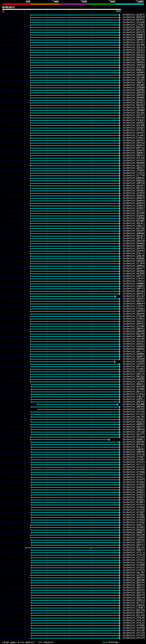Open hit UniRef100_P34824
Viewport: 146px width, 644px height.
click(x=134, y=309)
